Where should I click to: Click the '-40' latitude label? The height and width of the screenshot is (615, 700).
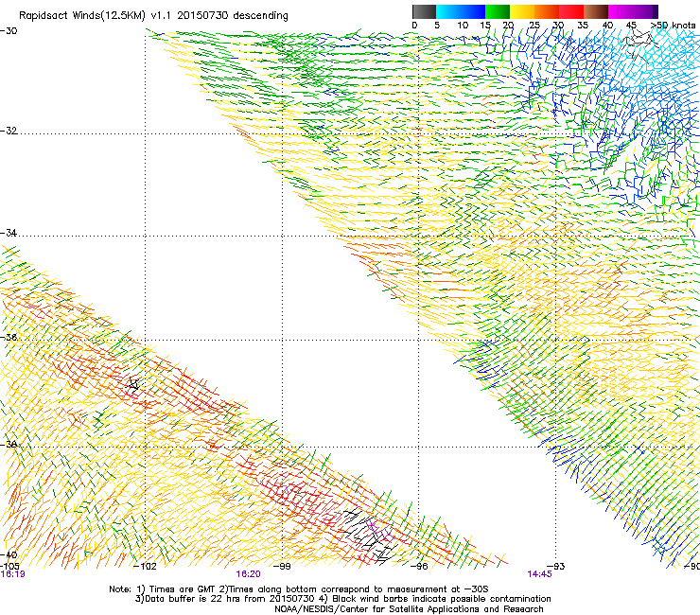(9, 554)
